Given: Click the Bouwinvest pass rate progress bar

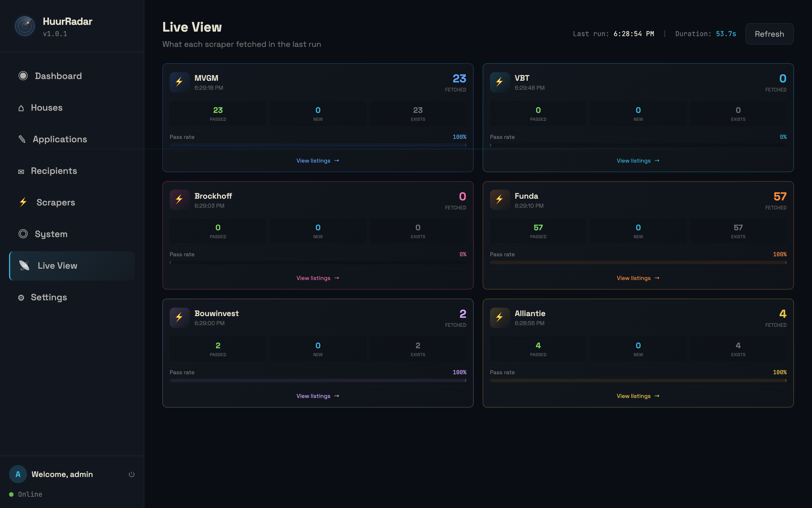Looking at the screenshot, I should [x=318, y=380].
